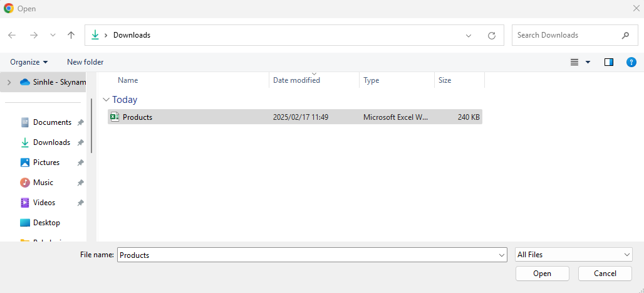Open the recent locations dropdown chevron
The height and width of the screenshot is (293, 644).
pyautogui.click(x=53, y=35)
